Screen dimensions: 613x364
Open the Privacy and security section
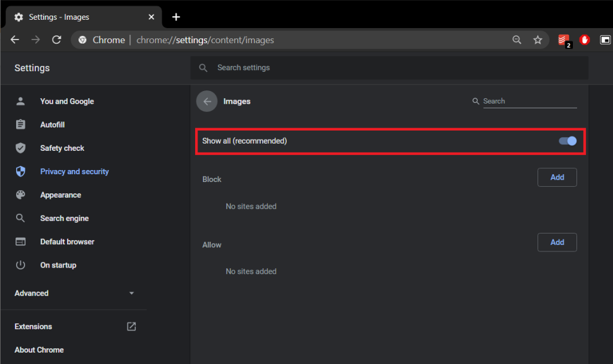[74, 172]
